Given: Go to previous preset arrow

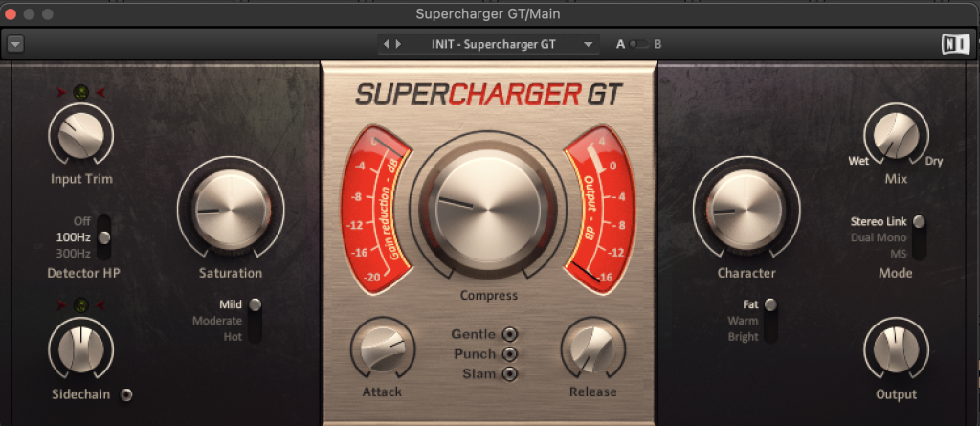Looking at the screenshot, I should point(386,44).
